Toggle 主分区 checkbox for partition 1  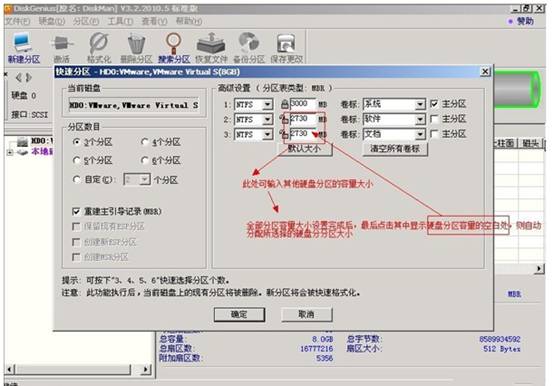click(435, 104)
